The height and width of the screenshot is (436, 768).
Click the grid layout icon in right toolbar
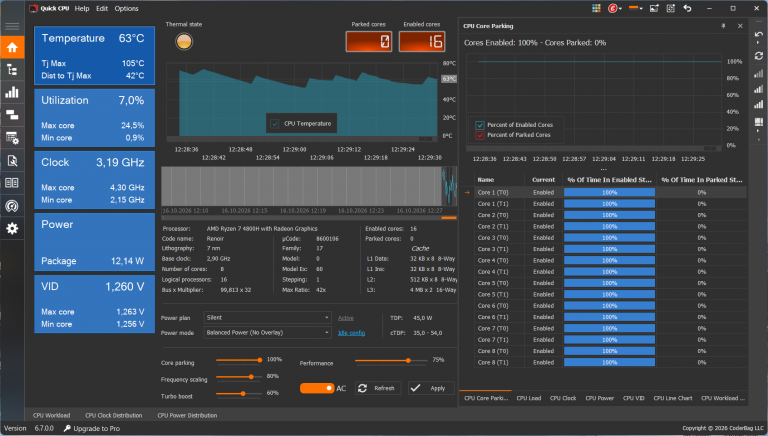(x=759, y=121)
